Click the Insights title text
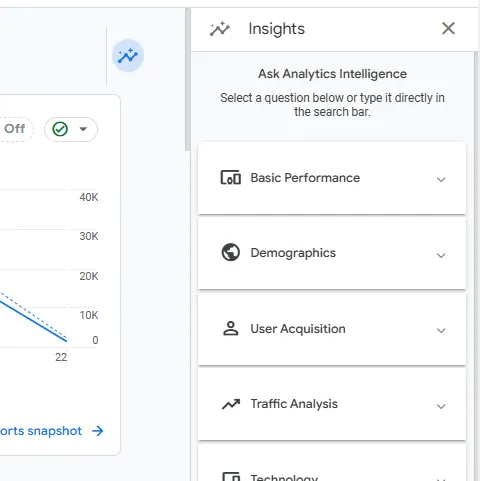Image resolution: width=480 pixels, height=481 pixels. (277, 29)
